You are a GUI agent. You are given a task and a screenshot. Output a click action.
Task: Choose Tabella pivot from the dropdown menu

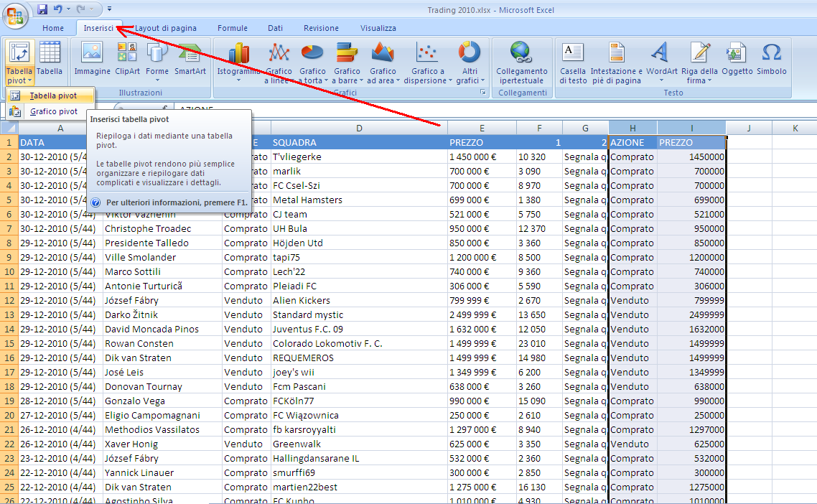click(x=50, y=95)
